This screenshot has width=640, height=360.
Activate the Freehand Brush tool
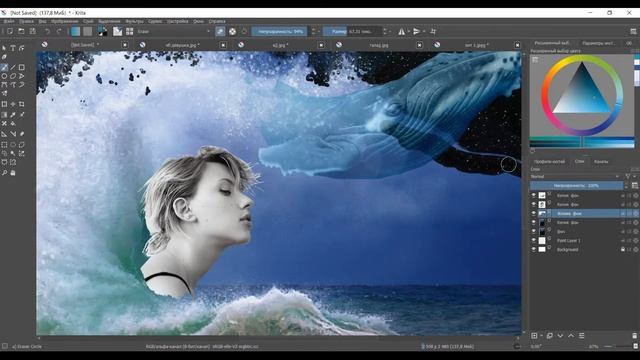point(4,67)
